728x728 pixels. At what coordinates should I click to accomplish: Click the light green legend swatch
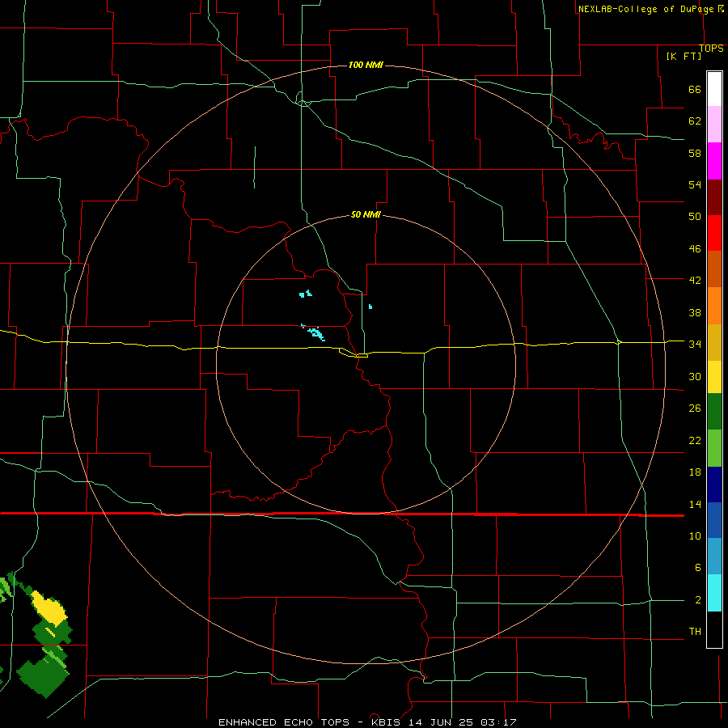tap(714, 448)
